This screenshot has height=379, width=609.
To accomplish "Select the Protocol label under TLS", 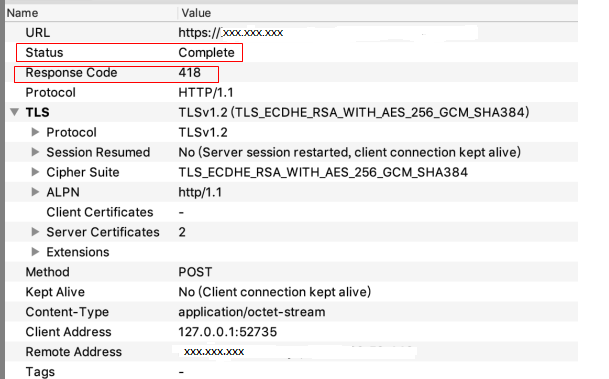I will click(x=71, y=132).
